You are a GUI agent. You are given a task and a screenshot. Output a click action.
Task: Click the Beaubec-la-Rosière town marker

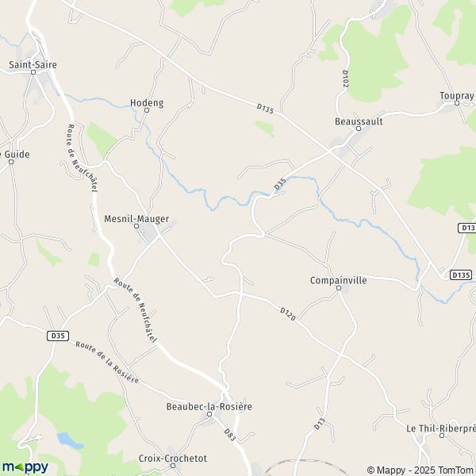click(x=209, y=414)
